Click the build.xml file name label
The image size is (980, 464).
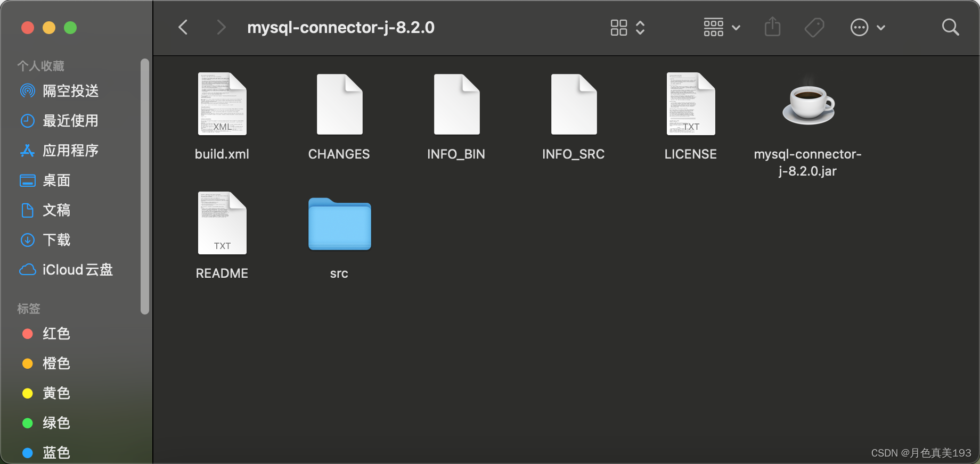[x=222, y=154]
